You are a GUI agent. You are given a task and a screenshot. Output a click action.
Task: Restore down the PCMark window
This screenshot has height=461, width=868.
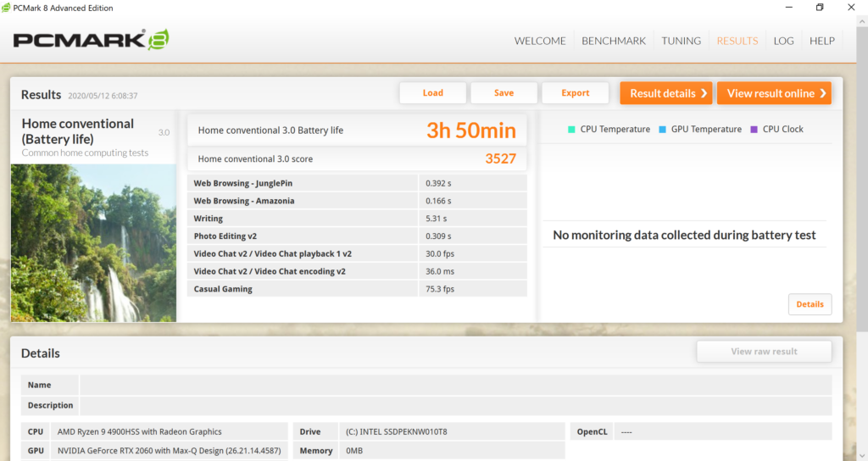click(x=820, y=7)
